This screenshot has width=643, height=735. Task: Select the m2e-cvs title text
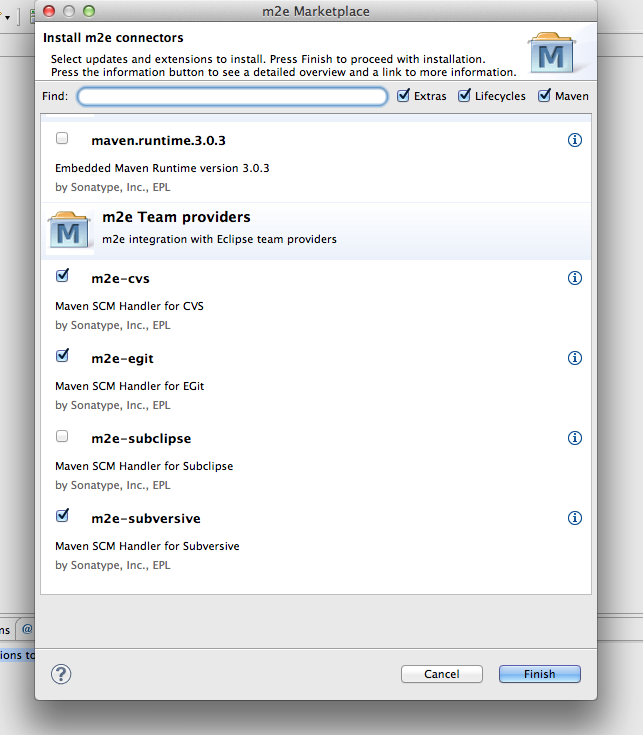coord(120,278)
